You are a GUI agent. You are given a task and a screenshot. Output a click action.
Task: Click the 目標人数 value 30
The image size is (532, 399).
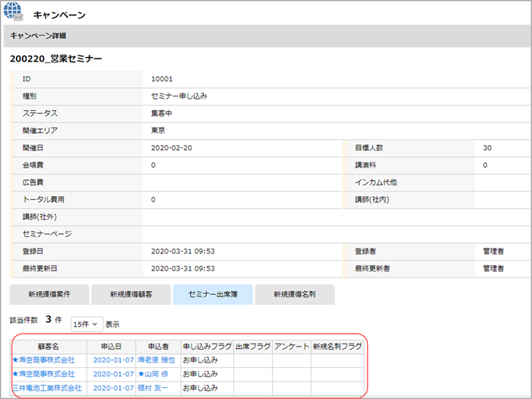point(487,148)
